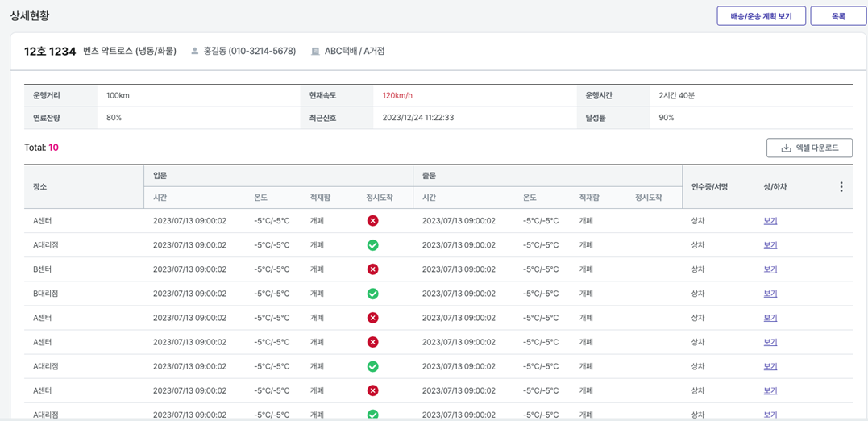The width and height of the screenshot is (868, 421).
Task: Click the 시간 header under 출문
Action: pos(429,198)
